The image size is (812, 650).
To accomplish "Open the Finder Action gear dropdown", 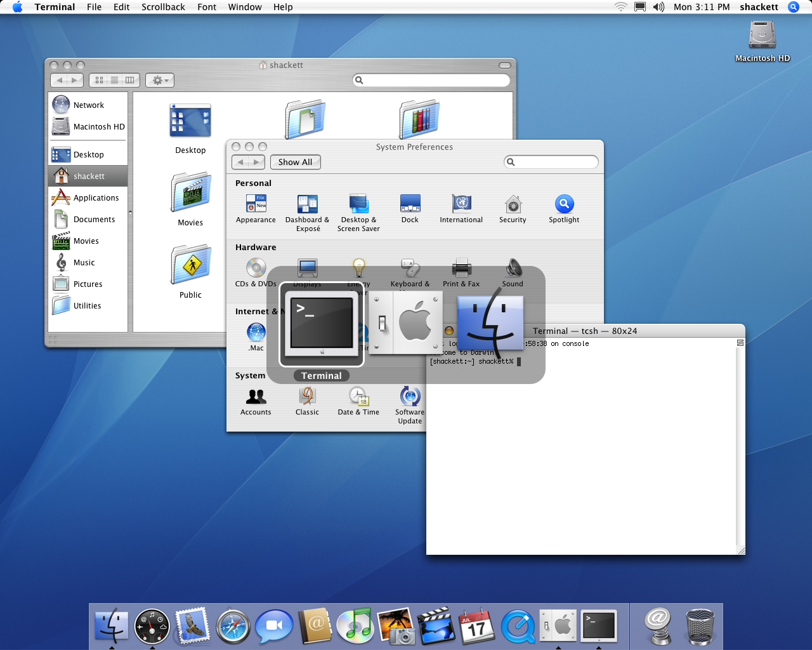I will point(159,80).
